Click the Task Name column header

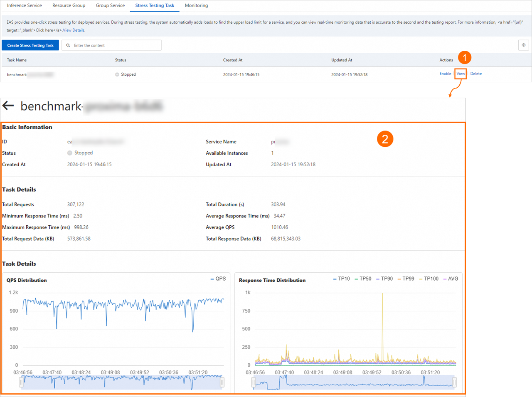point(17,60)
